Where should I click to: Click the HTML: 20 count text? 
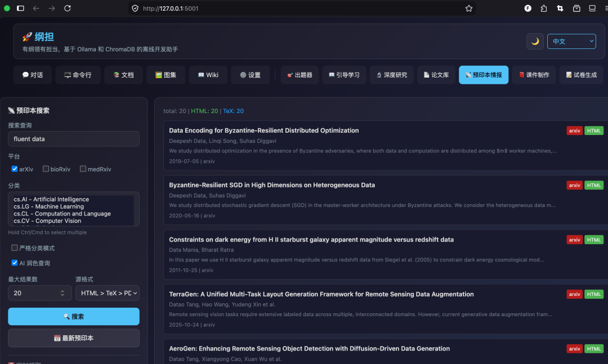point(204,111)
